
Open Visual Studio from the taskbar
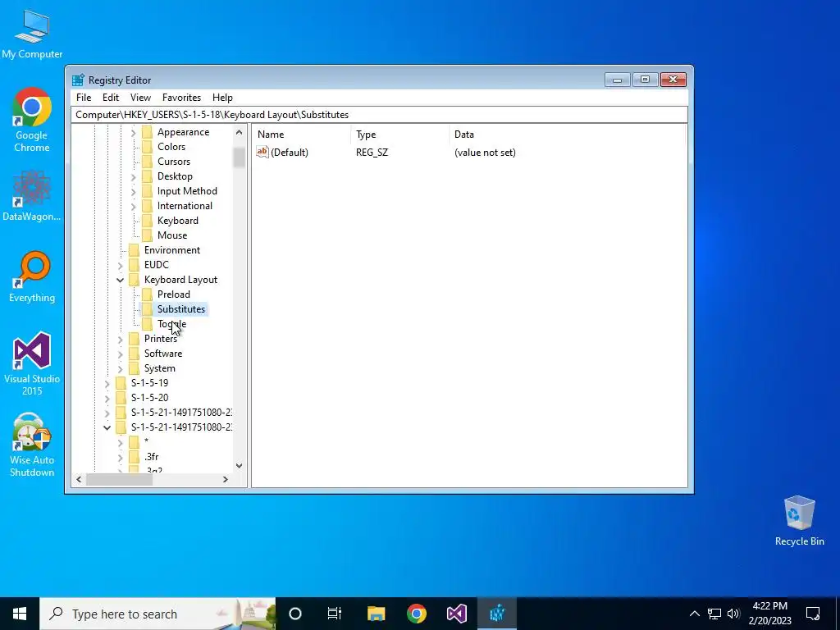[x=456, y=614]
